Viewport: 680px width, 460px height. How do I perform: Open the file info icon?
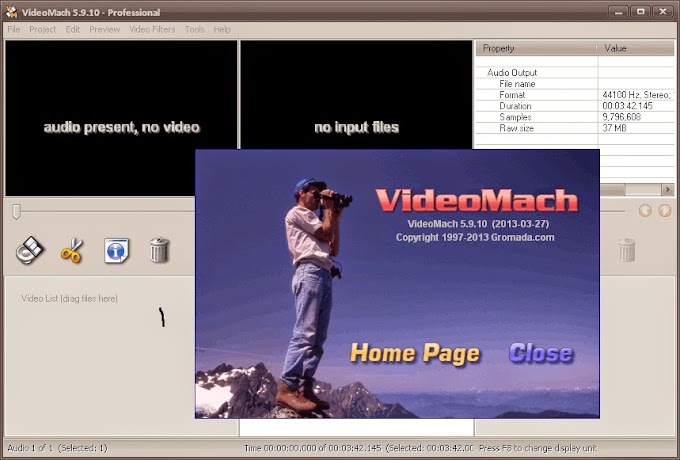click(116, 250)
